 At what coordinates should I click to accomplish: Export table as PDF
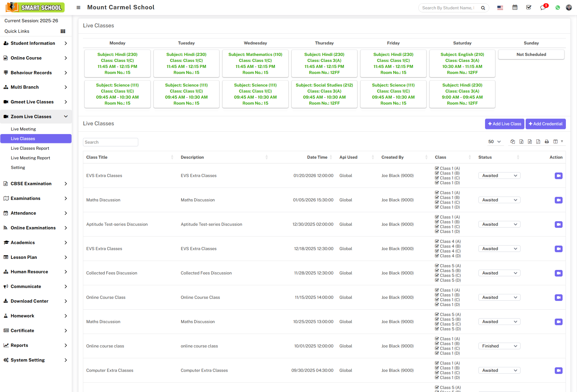(x=538, y=142)
